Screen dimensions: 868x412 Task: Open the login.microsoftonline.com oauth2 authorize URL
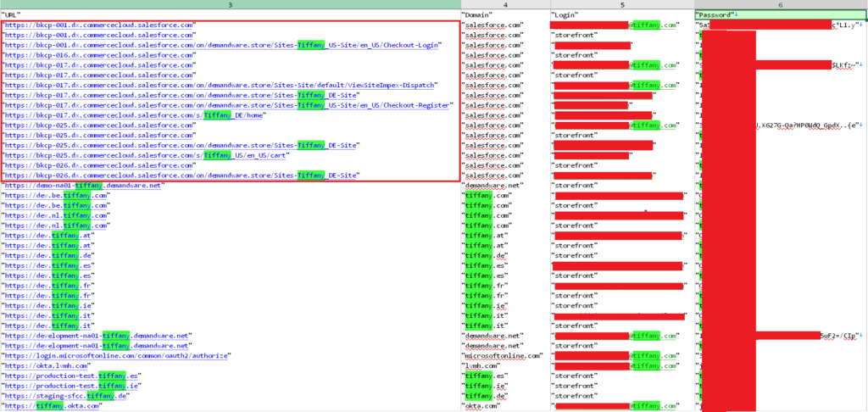click(x=115, y=355)
